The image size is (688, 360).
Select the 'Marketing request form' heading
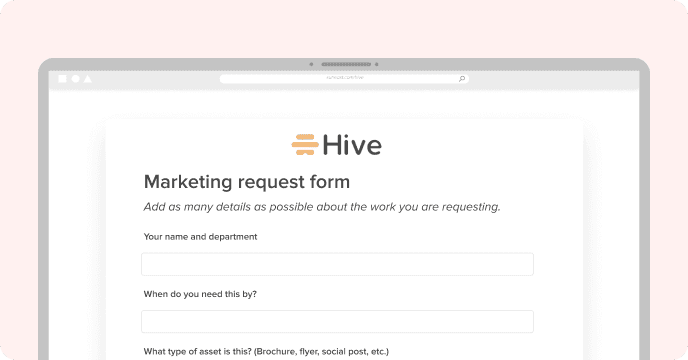point(247,182)
